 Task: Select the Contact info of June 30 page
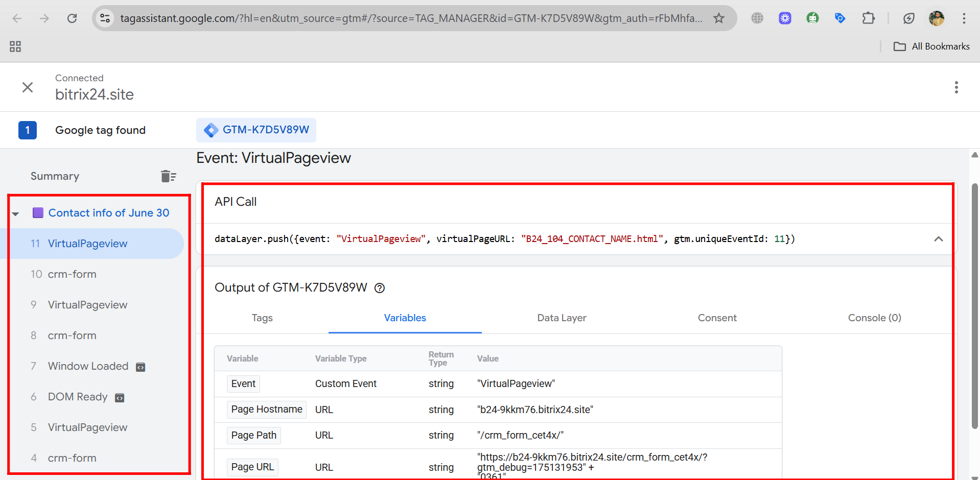(108, 213)
